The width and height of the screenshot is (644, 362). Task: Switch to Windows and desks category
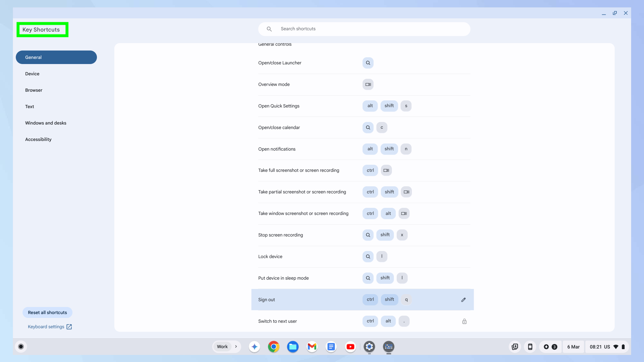click(46, 123)
